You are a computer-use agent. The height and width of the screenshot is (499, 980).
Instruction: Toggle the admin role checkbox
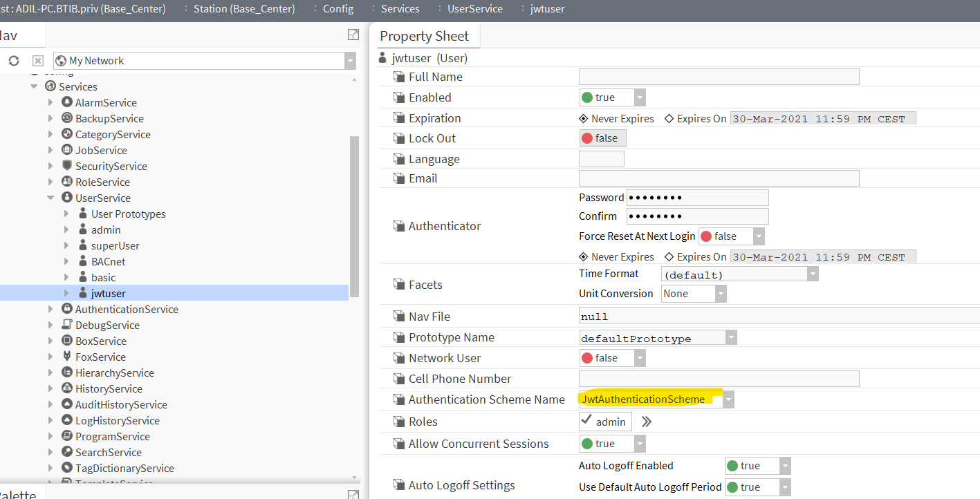(x=586, y=421)
